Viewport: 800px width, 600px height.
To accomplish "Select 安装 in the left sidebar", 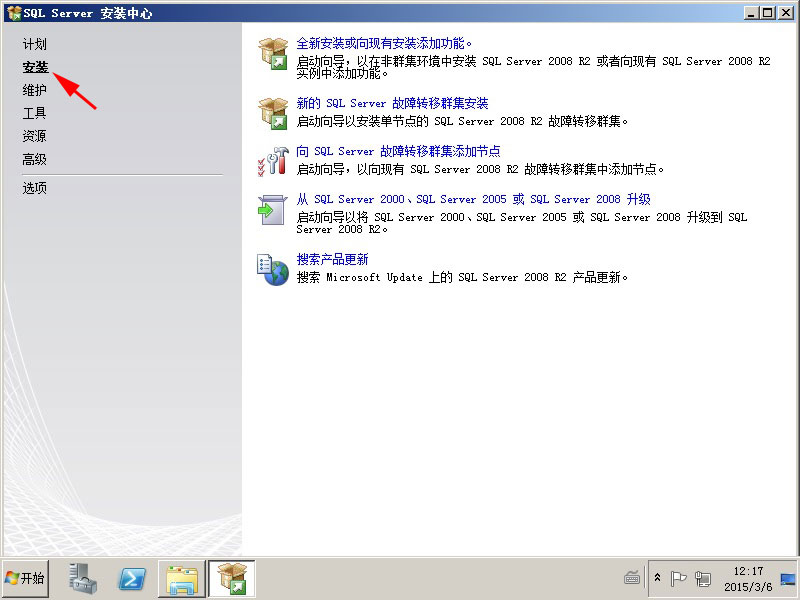I will click(x=35, y=67).
